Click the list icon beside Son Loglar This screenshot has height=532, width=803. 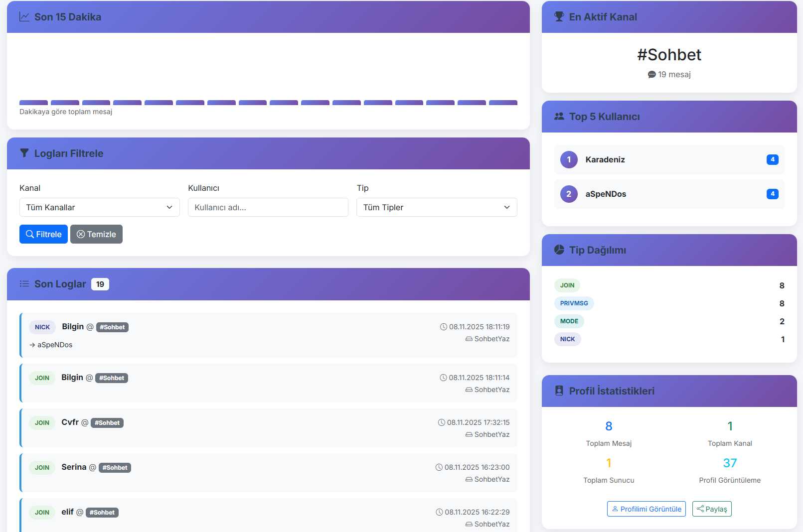click(x=24, y=284)
